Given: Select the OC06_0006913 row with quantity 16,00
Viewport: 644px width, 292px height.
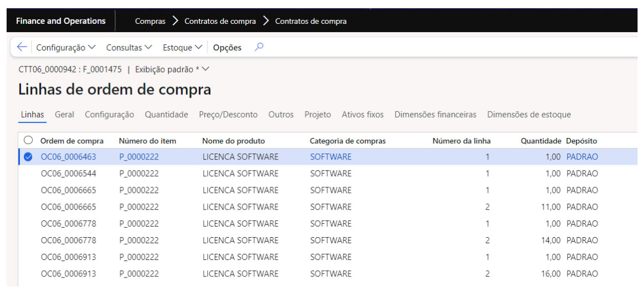Looking at the screenshot, I should pyautogui.click(x=68, y=274).
